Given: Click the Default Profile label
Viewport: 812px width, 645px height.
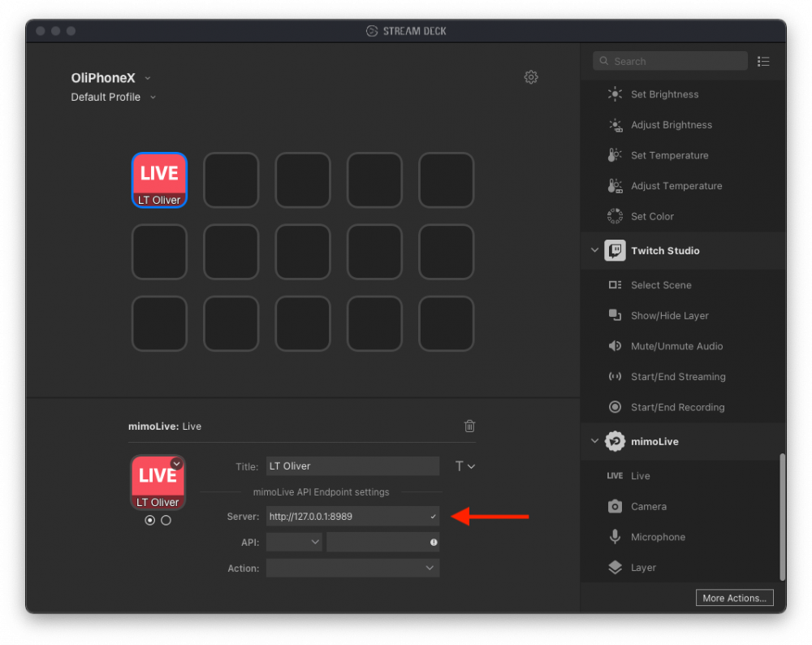Looking at the screenshot, I should tap(106, 97).
